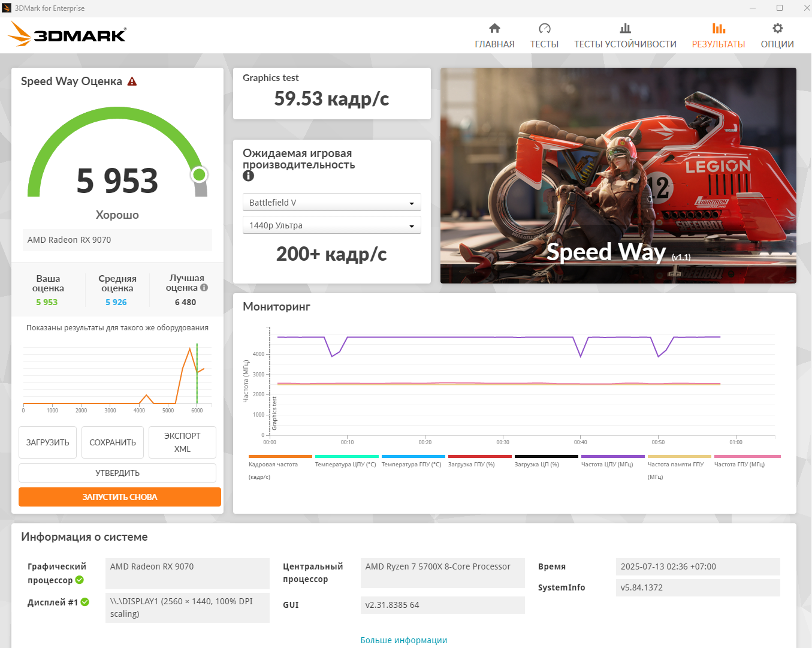
Task: Click the 3DMark logo
Action: coord(67,34)
